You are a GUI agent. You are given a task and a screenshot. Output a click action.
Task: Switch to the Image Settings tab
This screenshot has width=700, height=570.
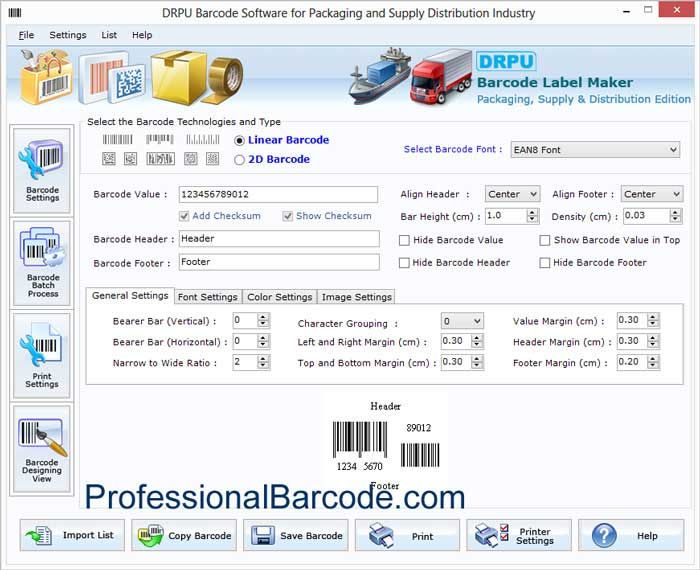coord(356,297)
